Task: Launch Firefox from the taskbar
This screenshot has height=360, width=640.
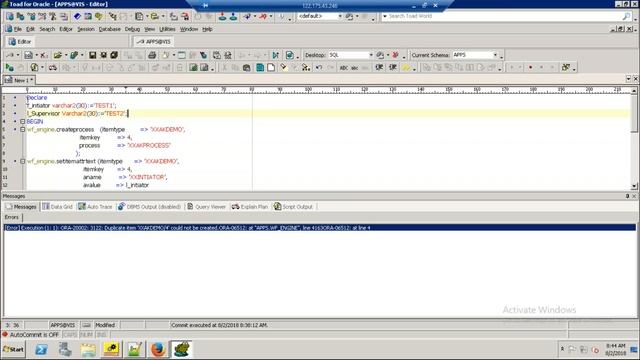Action: coord(158,349)
